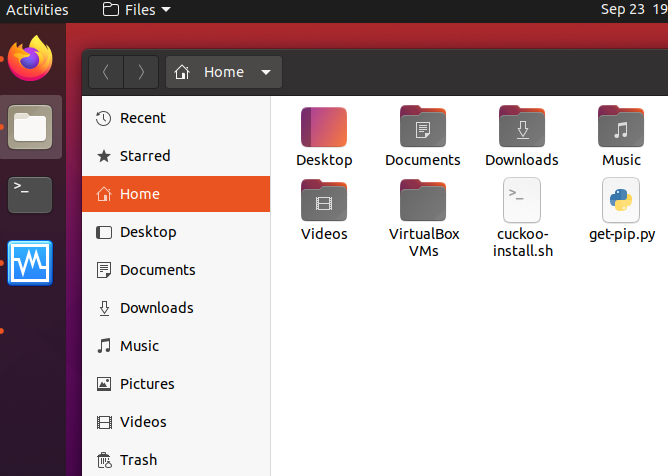This screenshot has width=668, height=476.
Task: Click the "cuckoo-install.sh" file name label
Action: tap(523, 242)
